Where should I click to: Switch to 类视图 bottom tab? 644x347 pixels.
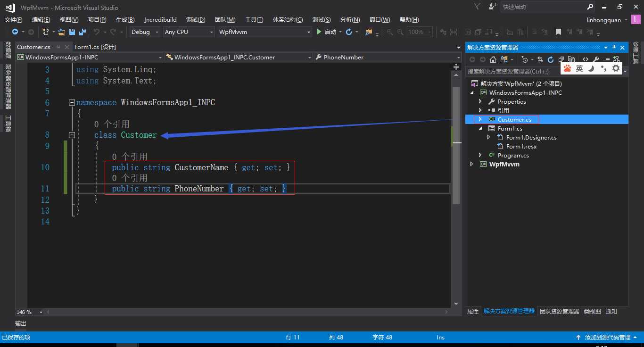pyautogui.click(x=593, y=311)
